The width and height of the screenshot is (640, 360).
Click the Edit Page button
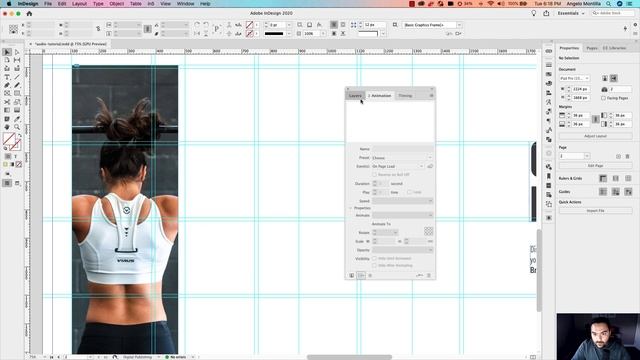pyautogui.click(x=596, y=166)
